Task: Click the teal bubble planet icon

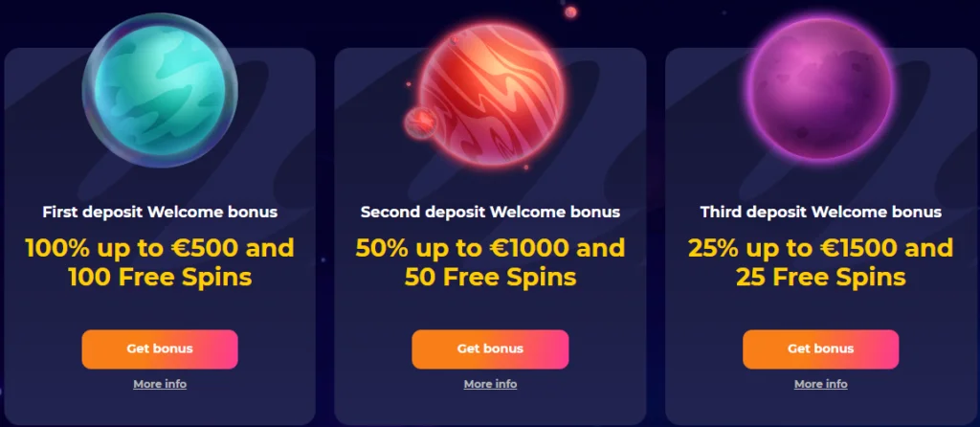Action: [160, 90]
